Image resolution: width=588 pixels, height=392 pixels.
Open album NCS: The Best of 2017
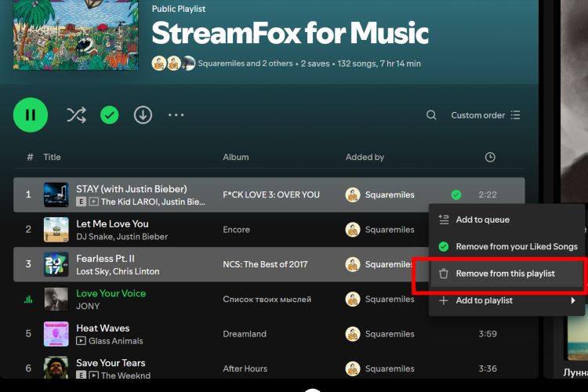[265, 264]
